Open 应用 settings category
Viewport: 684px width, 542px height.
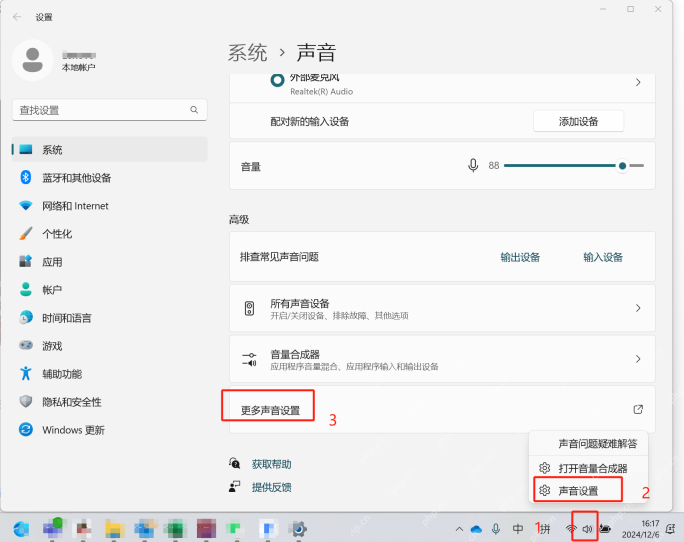(109, 262)
